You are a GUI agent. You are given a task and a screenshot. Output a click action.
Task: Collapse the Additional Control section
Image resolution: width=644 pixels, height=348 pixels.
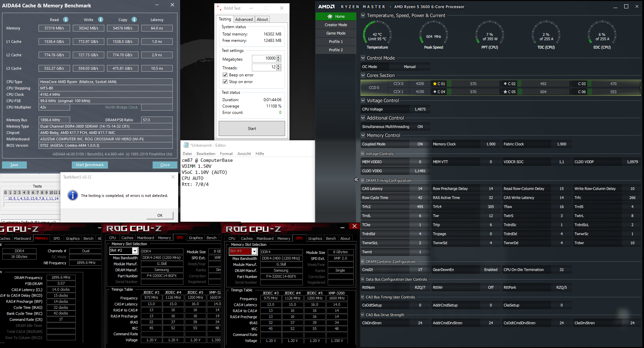click(363, 118)
